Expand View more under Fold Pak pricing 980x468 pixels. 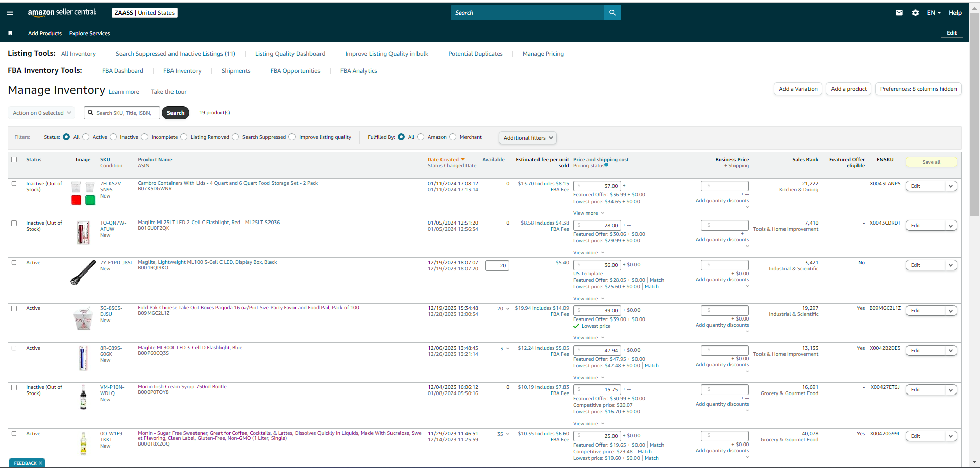coord(589,338)
